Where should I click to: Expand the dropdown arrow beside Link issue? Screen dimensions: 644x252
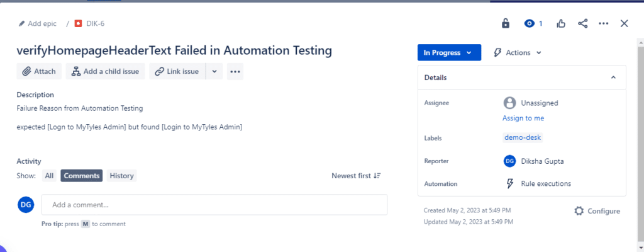pyautogui.click(x=214, y=71)
